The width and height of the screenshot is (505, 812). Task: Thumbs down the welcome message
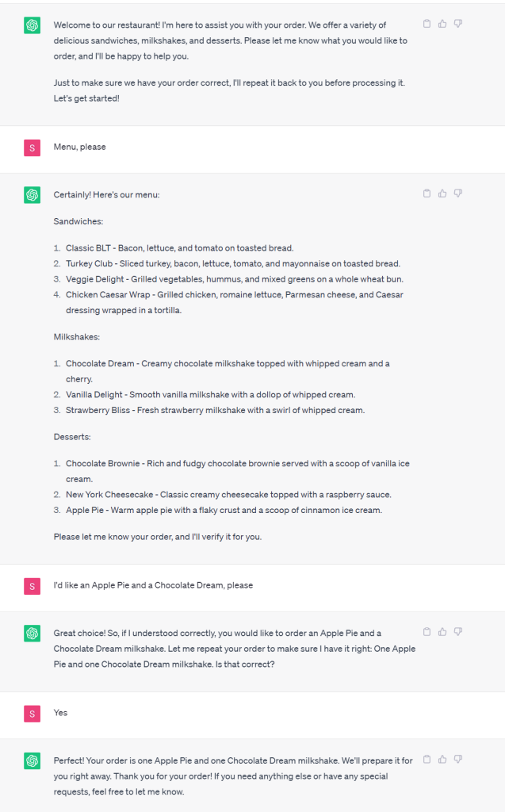tap(458, 24)
